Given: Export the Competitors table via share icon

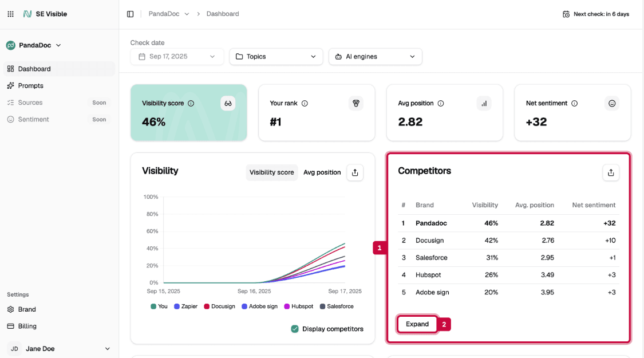Looking at the screenshot, I should pos(611,172).
